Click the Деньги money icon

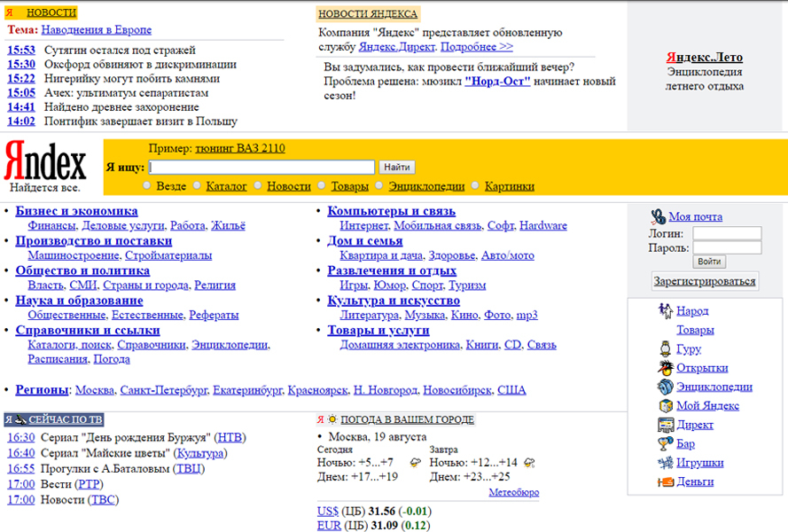click(x=666, y=481)
